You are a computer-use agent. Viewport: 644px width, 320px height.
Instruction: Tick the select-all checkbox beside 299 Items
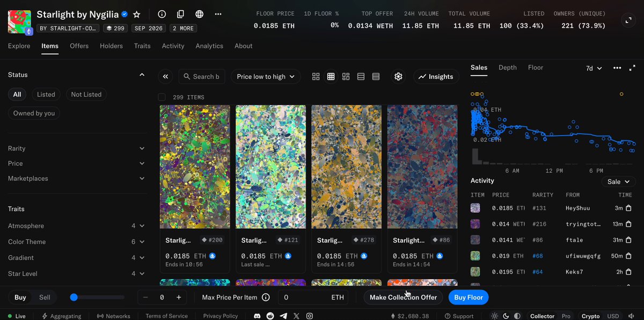point(162,97)
